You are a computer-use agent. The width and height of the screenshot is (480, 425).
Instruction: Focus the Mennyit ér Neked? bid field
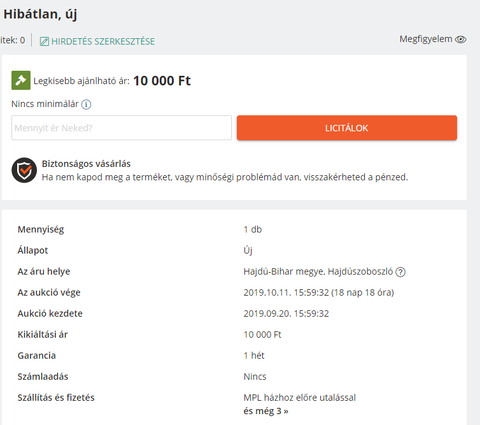tap(121, 128)
